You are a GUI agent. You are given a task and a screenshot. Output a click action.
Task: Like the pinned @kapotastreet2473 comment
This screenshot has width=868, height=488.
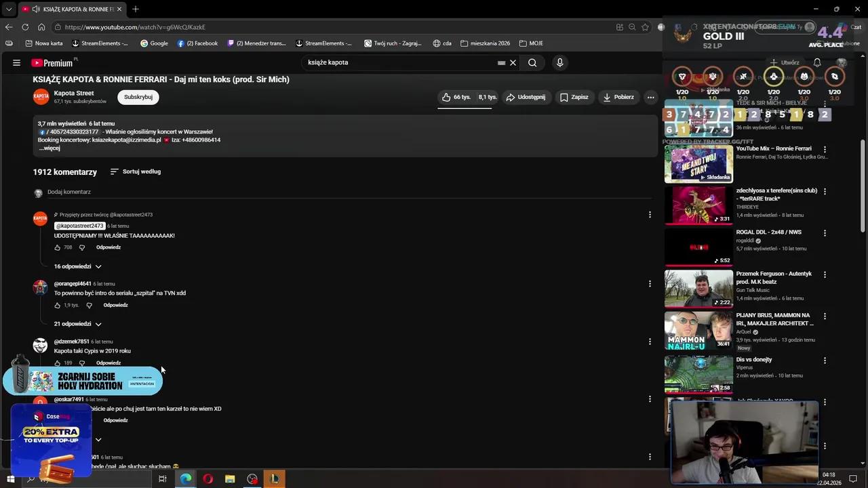coord(57,247)
